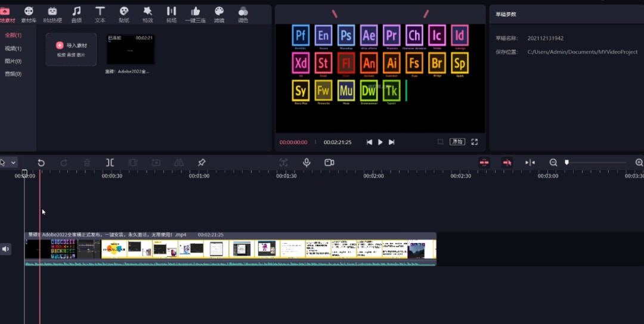Click the pin marker toolbar icon

click(202, 163)
